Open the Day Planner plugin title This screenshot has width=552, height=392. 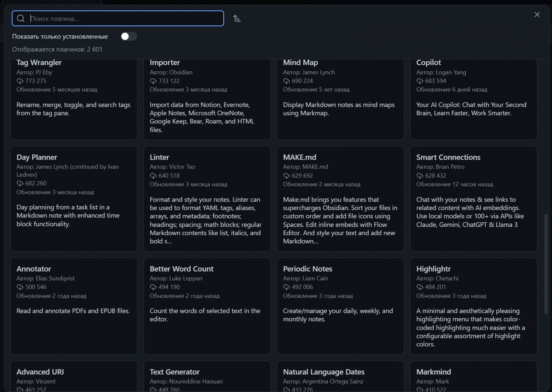37,157
